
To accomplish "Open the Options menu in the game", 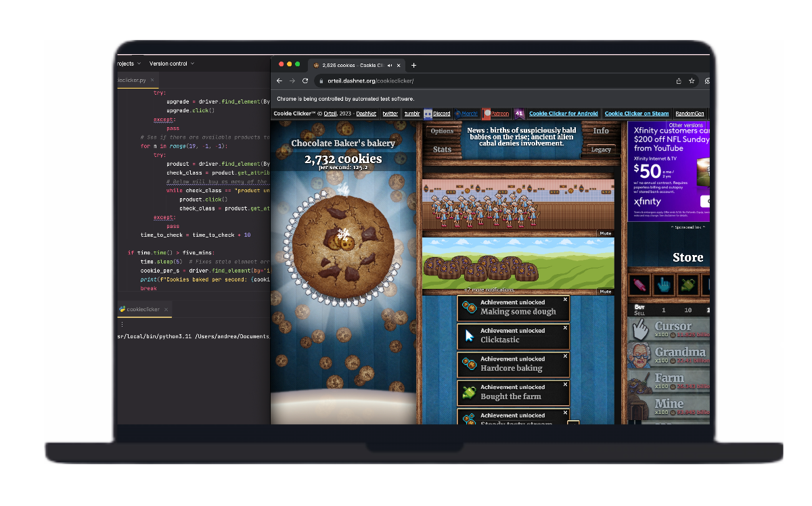I will [442, 131].
